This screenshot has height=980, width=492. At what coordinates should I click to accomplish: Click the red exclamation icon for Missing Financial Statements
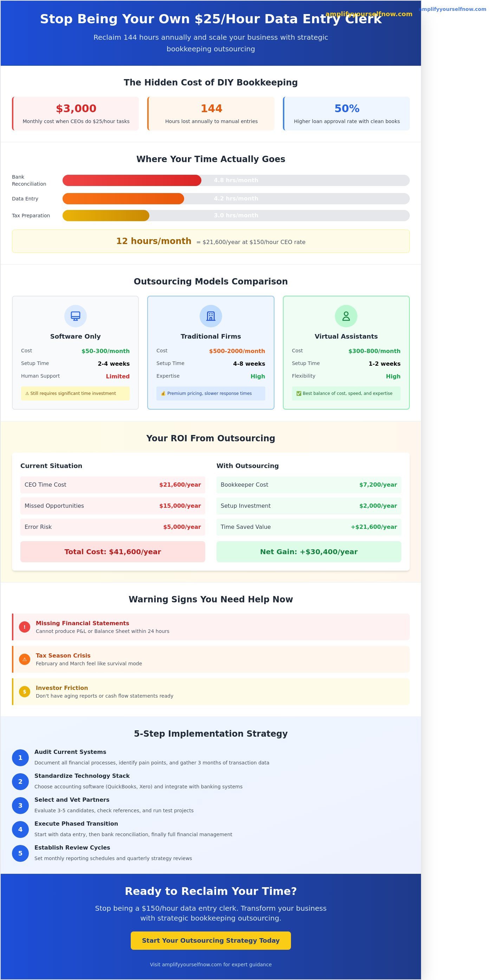[x=25, y=627]
